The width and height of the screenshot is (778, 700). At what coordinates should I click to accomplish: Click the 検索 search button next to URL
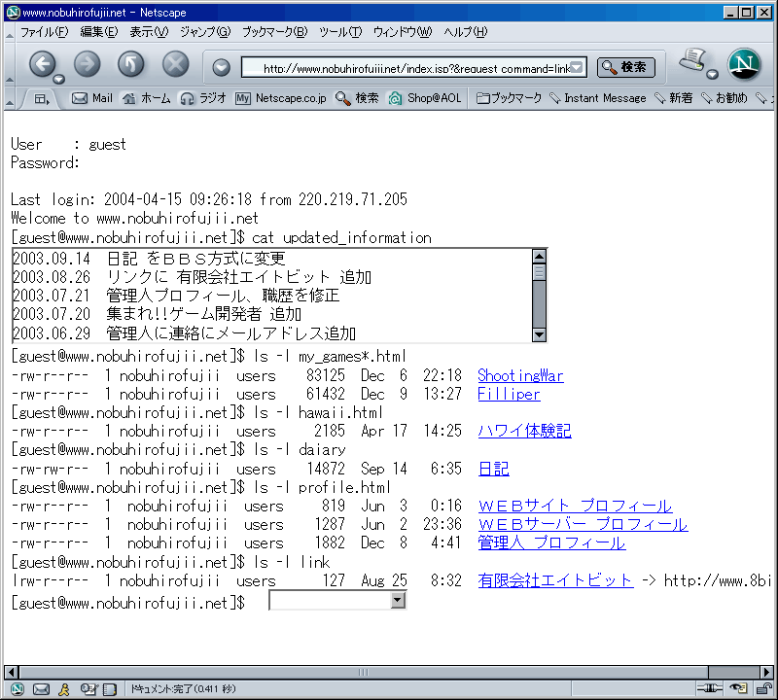pyautogui.click(x=625, y=67)
